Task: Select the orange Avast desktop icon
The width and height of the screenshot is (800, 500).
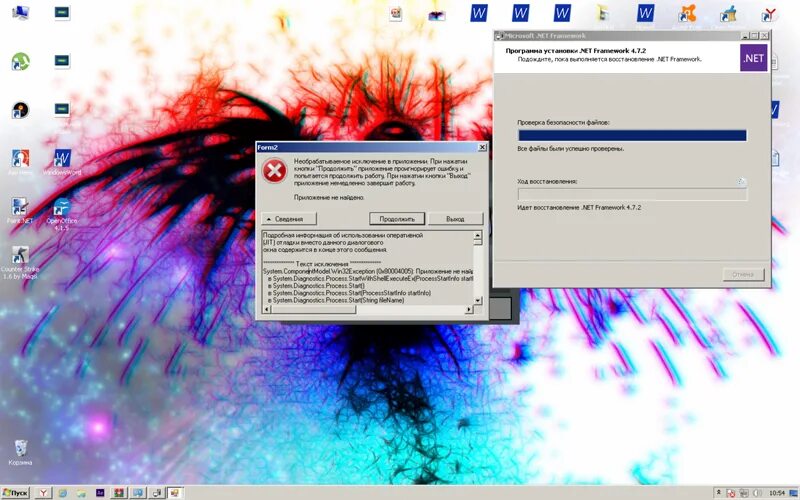Action: (687, 13)
